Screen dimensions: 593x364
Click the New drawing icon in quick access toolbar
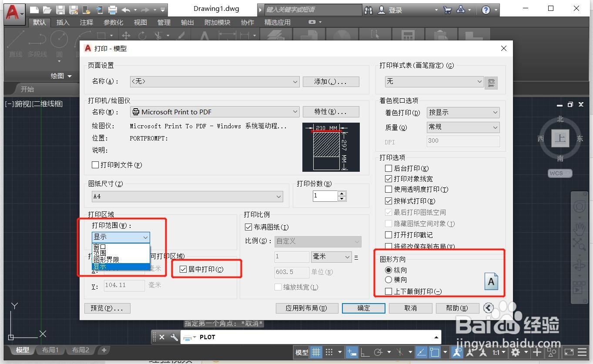pyautogui.click(x=34, y=10)
